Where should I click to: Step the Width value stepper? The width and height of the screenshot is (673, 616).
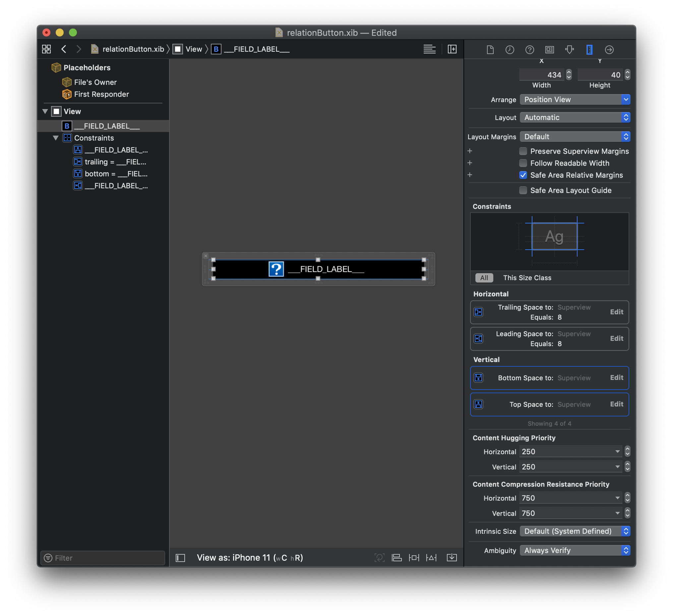point(569,75)
